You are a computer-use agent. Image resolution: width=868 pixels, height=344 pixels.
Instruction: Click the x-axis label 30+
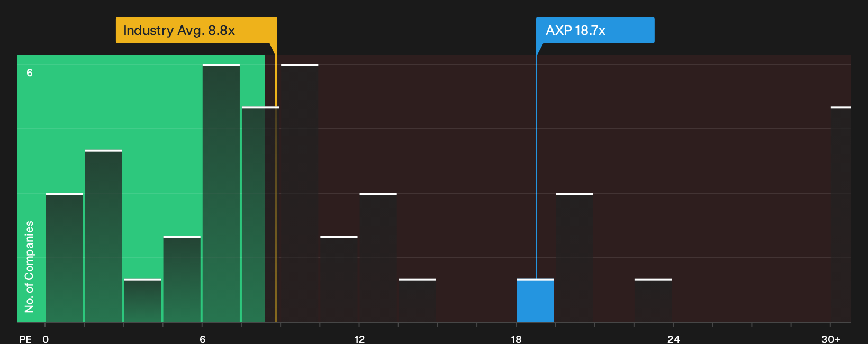pyautogui.click(x=830, y=339)
